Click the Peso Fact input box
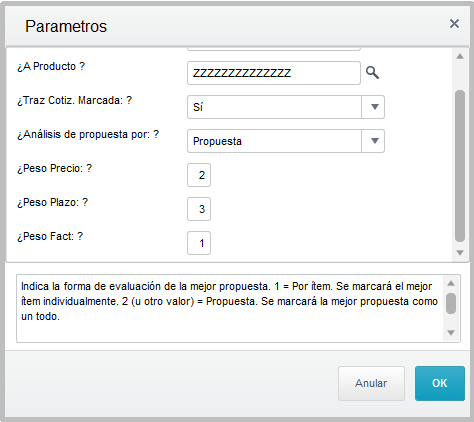This screenshot has height=422, width=474. tap(199, 243)
